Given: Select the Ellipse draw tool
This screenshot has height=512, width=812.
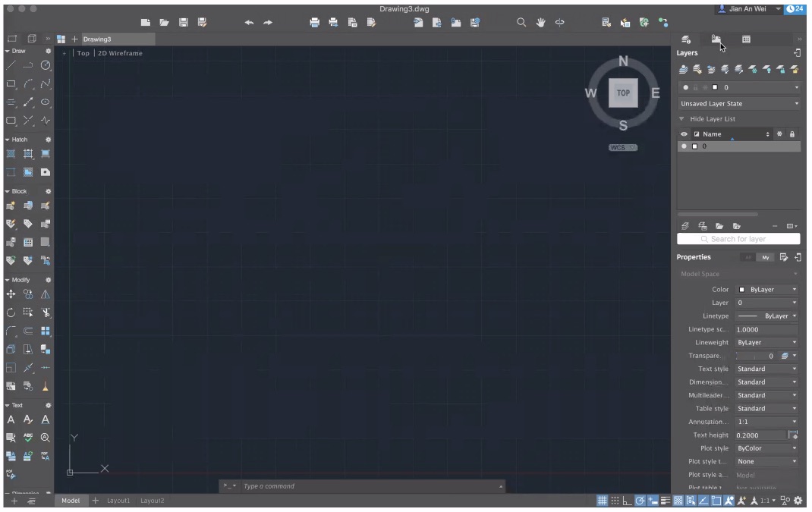Looking at the screenshot, I should pyautogui.click(x=46, y=102).
